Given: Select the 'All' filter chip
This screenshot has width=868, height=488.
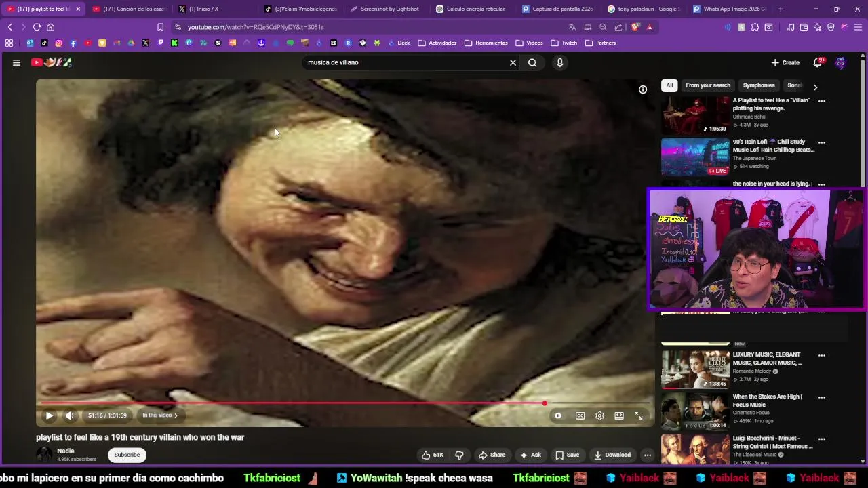Looking at the screenshot, I should 669,85.
